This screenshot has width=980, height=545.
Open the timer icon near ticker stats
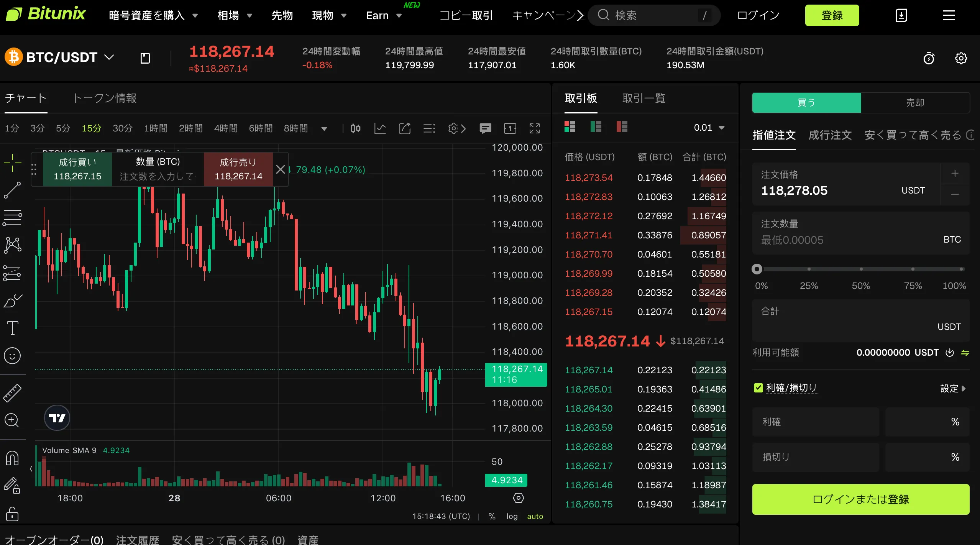point(929,58)
